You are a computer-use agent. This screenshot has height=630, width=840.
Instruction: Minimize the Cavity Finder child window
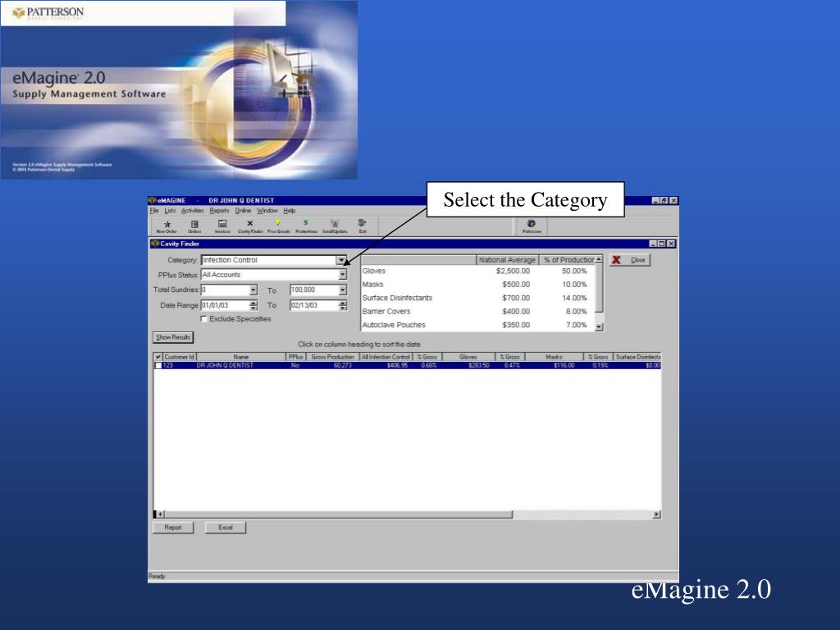[x=653, y=244]
